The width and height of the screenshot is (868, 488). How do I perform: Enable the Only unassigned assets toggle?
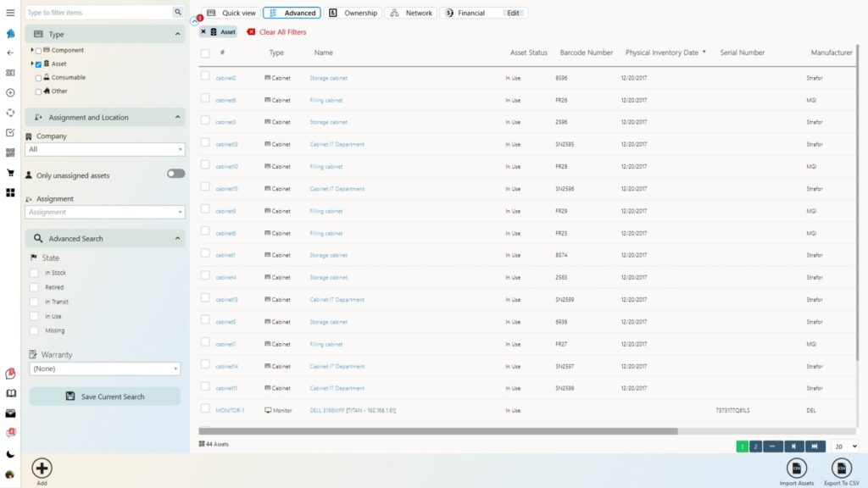175,174
